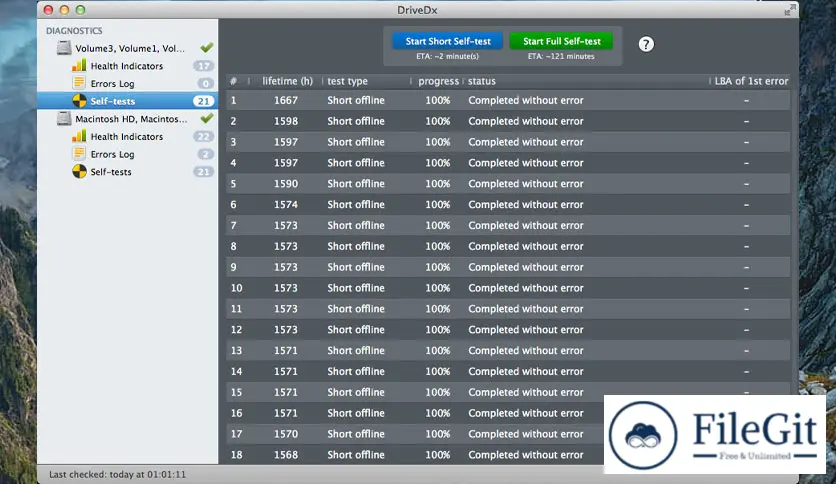Click the 0 badge on Errors Log
Image resolution: width=836 pixels, height=484 pixels.
tap(205, 84)
